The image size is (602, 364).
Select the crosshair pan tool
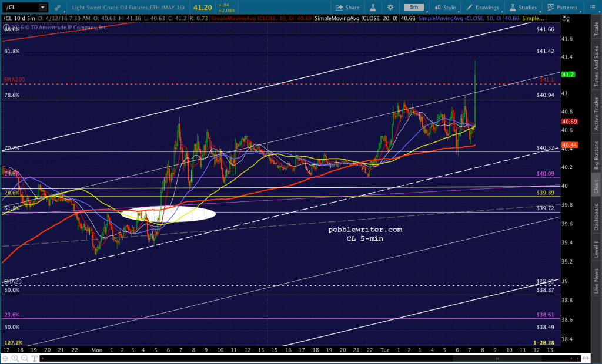tap(6, 358)
